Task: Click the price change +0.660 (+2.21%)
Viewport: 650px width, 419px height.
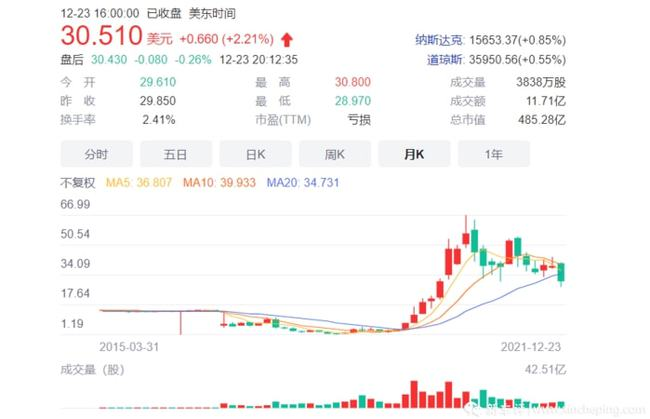Action: 226,39
